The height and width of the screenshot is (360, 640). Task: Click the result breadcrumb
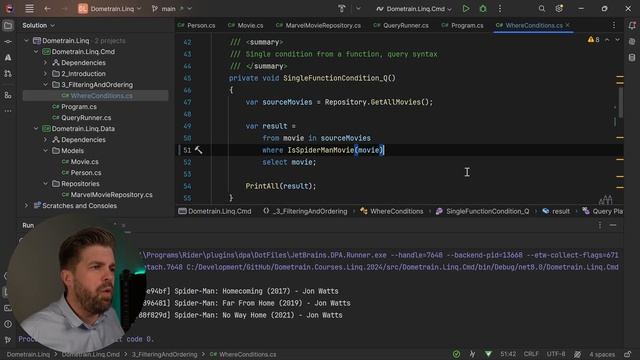click(x=556, y=211)
